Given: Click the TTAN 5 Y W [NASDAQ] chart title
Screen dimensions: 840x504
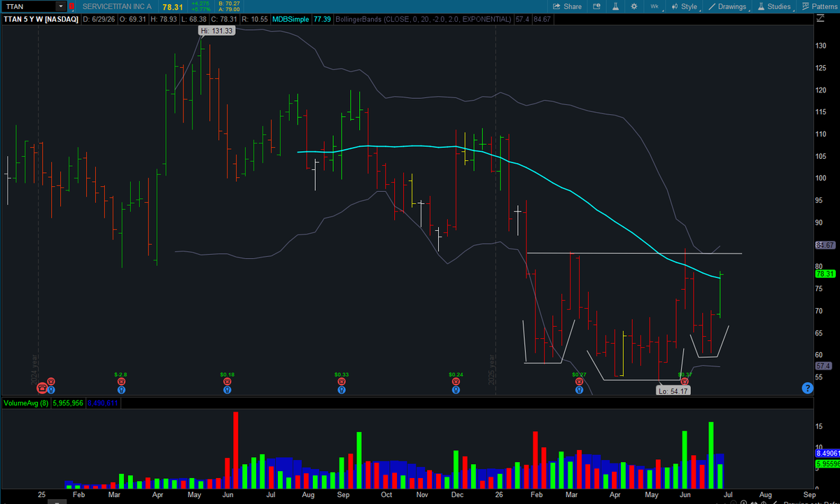Looking at the screenshot, I should (41, 19).
